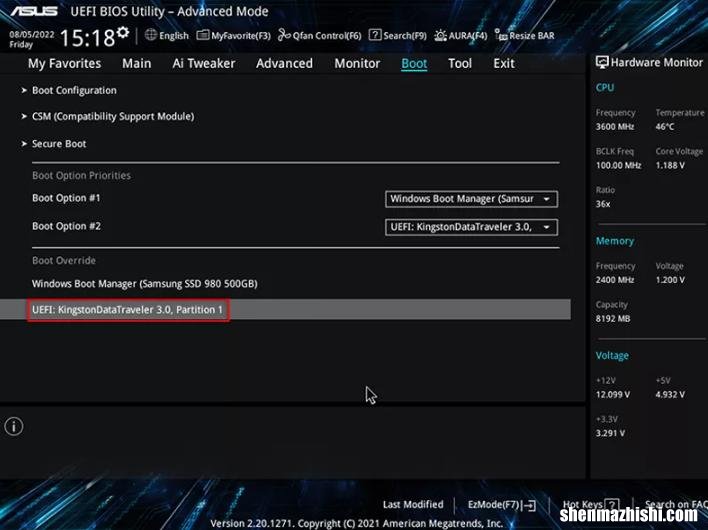708x530 pixels.
Task: Click the +3.3V 3.291 V reading
Action: (610, 433)
